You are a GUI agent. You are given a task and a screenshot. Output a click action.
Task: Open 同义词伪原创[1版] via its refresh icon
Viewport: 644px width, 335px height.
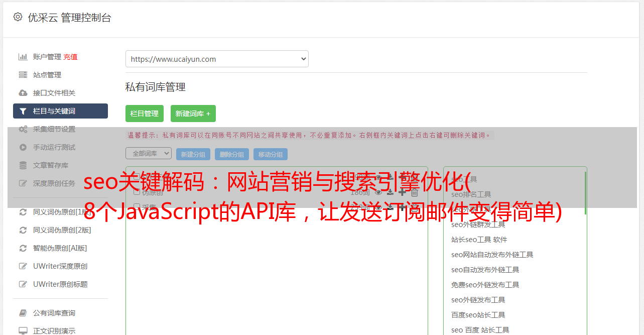(x=23, y=212)
